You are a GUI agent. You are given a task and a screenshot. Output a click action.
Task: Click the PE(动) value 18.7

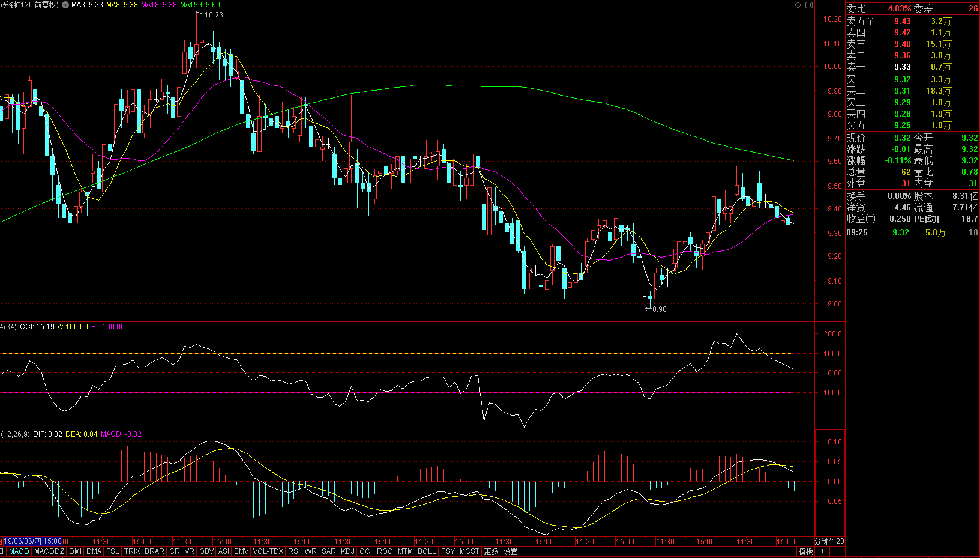pyautogui.click(x=969, y=219)
